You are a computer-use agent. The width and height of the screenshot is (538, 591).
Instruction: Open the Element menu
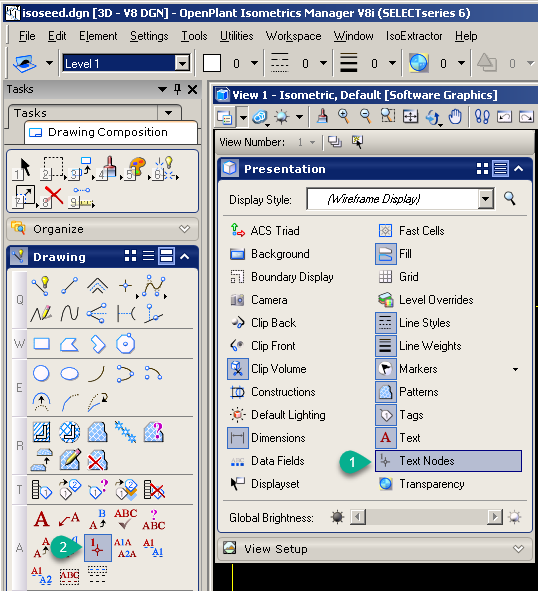pos(98,36)
